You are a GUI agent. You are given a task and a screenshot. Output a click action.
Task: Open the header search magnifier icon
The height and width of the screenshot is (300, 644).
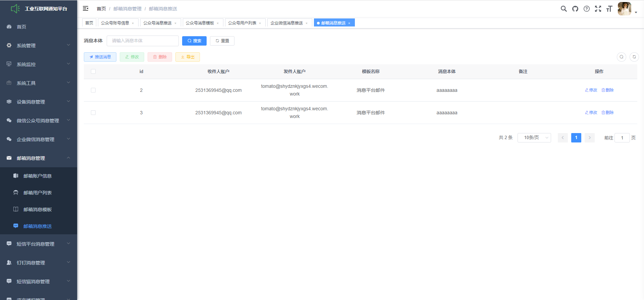(x=564, y=9)
